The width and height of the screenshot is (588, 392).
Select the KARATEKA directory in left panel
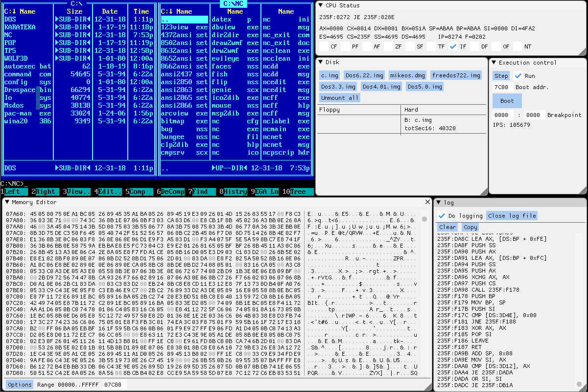(x=78, y=27)
